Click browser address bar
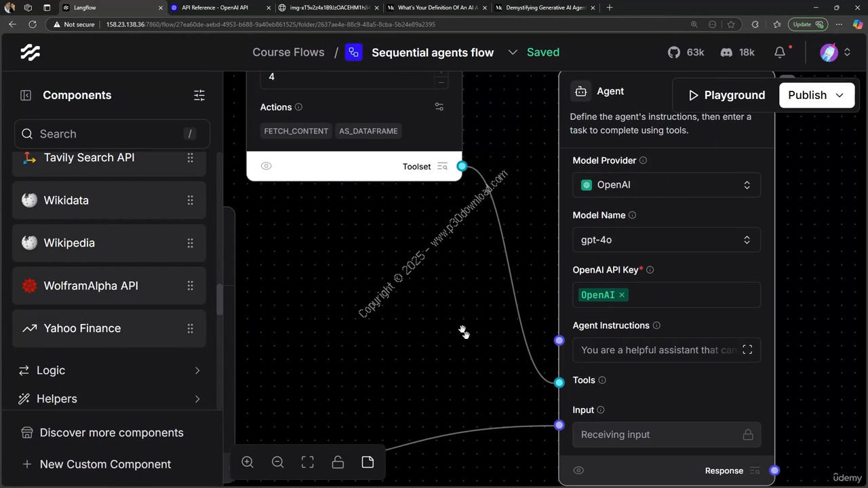 click(x=393, y=24)
